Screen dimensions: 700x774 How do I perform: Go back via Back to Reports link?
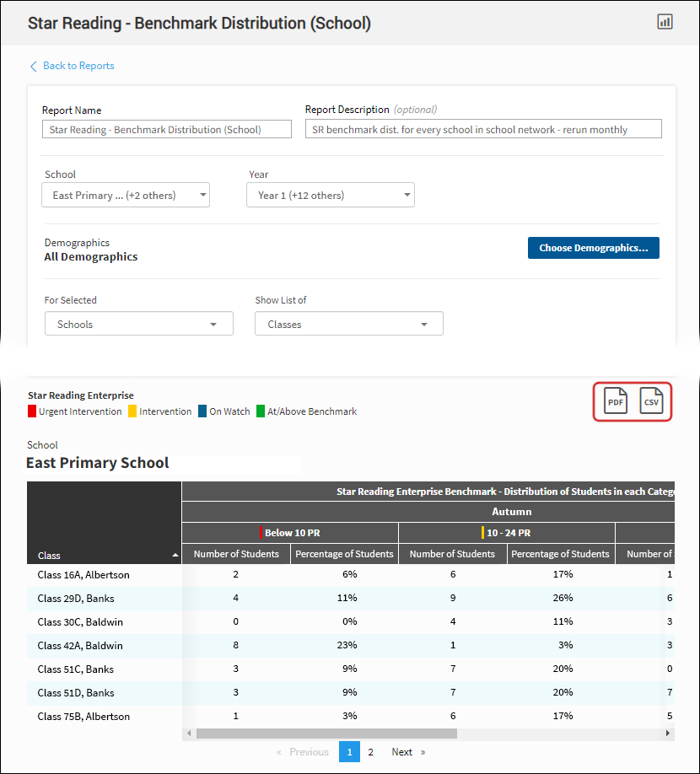[x=78, y=66]
